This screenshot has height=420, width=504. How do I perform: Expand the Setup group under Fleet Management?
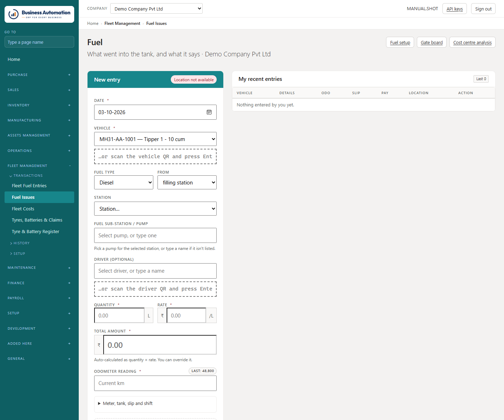(x=17, y=254)
